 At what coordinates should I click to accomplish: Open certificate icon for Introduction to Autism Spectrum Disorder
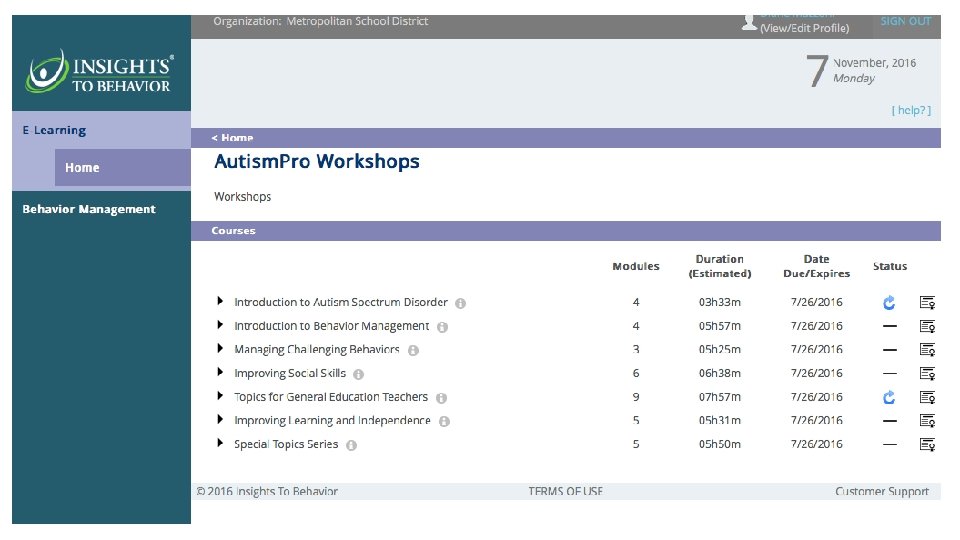coord(928,302)
